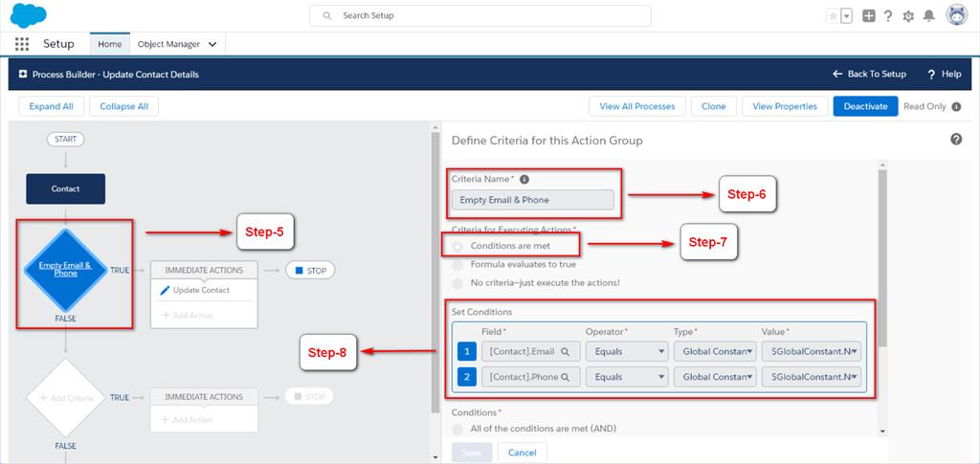Viewport: 980px width, 464px height.
Task: Click the Read Only info icon
Action: (956, 107)
